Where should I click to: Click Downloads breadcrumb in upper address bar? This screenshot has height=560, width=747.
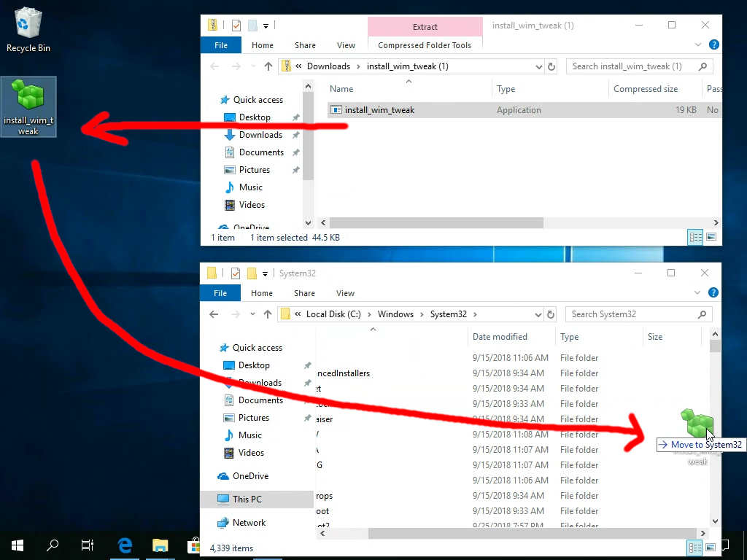(328, 66)
